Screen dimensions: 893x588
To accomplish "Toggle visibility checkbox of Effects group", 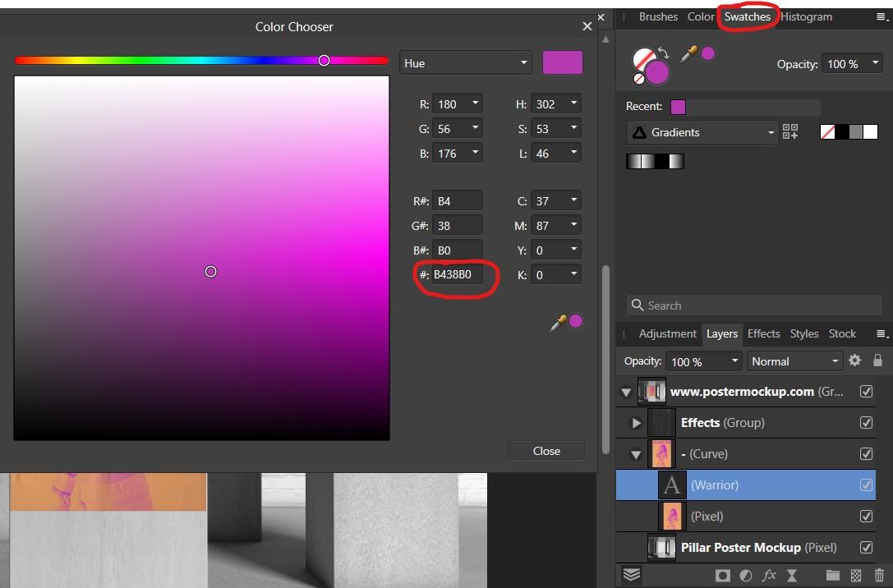I will click(x=866, y=422).
